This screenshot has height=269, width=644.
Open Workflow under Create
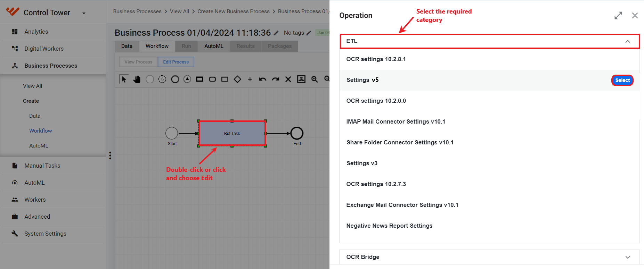pyautogui.click(x=41, y=131)
